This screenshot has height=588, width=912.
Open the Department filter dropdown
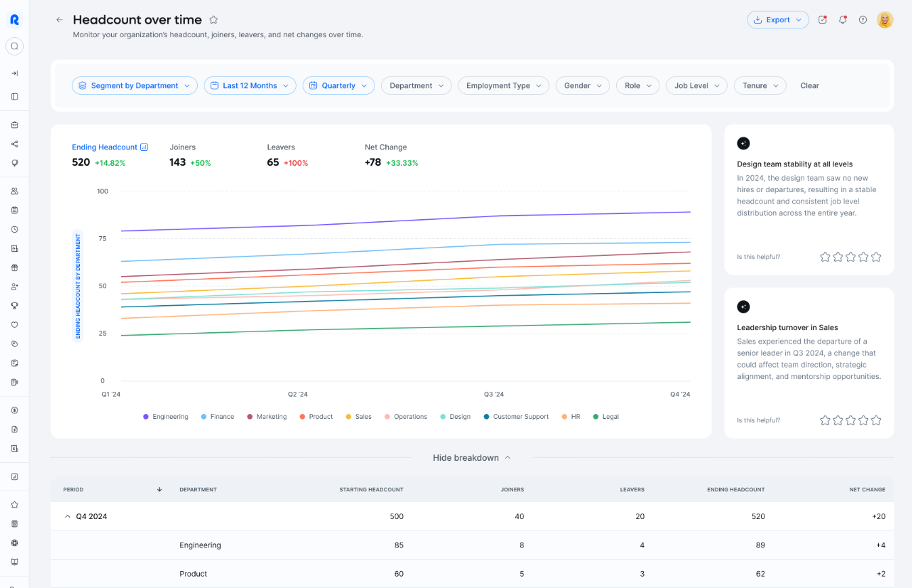[x=416, y=85]
